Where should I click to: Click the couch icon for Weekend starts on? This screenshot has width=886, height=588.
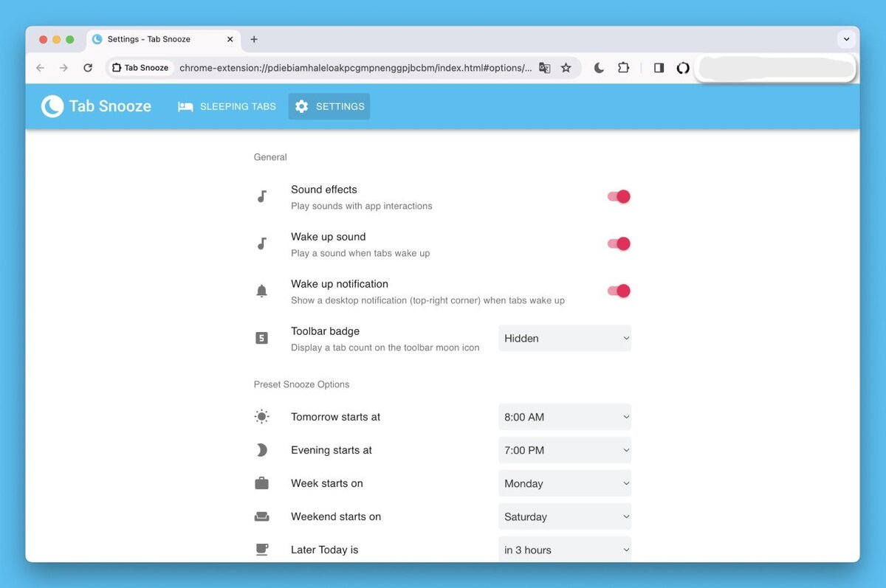click(261, 516)
